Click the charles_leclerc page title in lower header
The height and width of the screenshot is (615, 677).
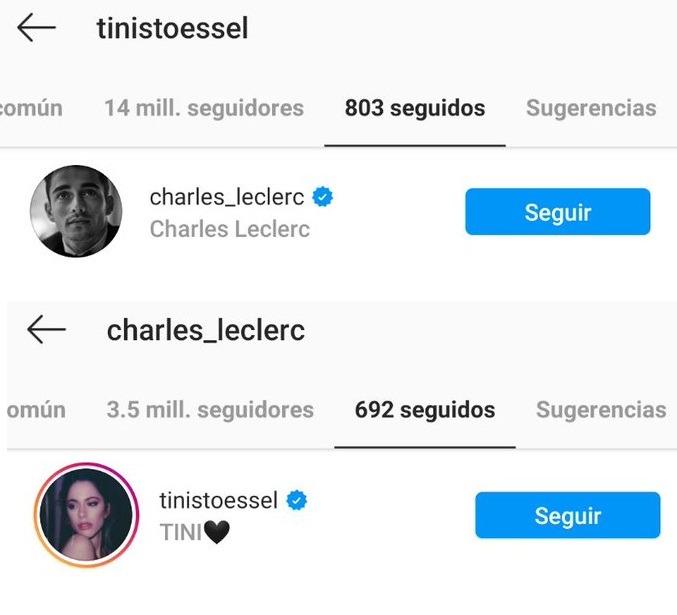pyautogui.click(x=206, y=329)
